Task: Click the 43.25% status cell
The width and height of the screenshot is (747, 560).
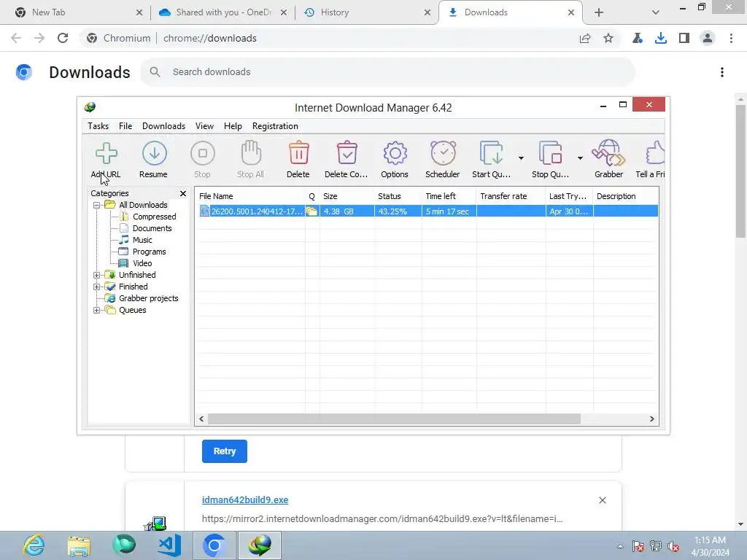Action: pos(398,211)
